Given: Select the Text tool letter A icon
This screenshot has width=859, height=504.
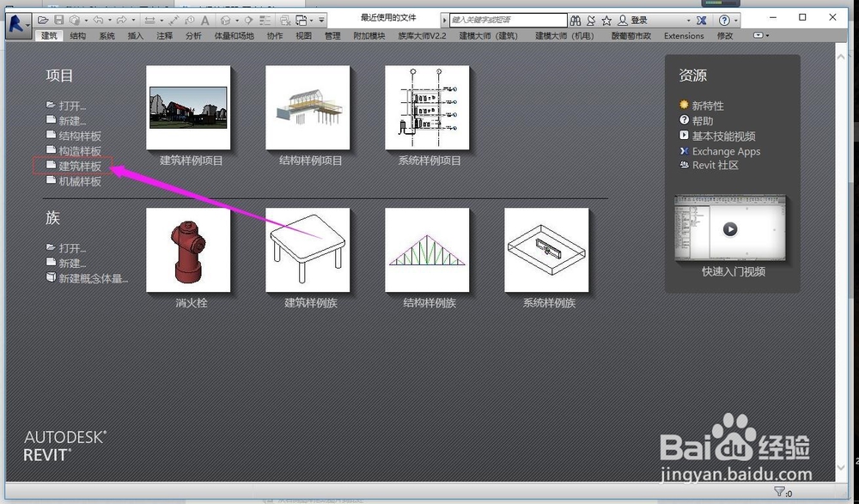Looking at the screenshot, I should point(205,21).
